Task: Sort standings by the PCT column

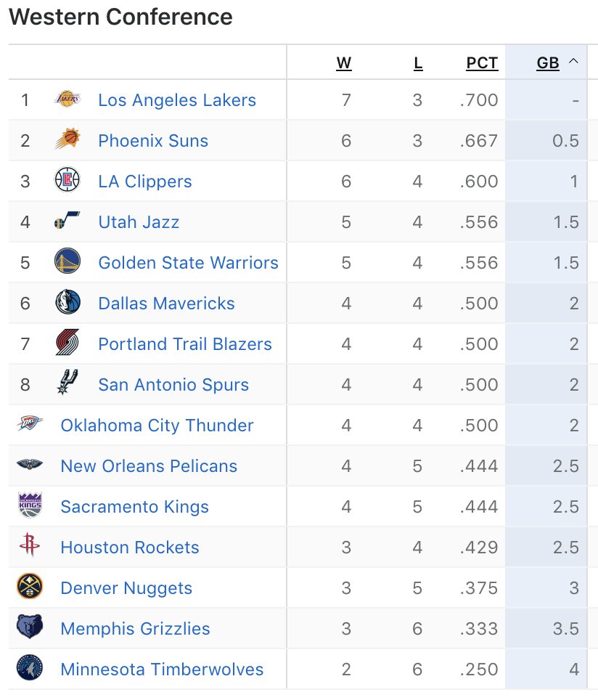Action: [482, 63]
